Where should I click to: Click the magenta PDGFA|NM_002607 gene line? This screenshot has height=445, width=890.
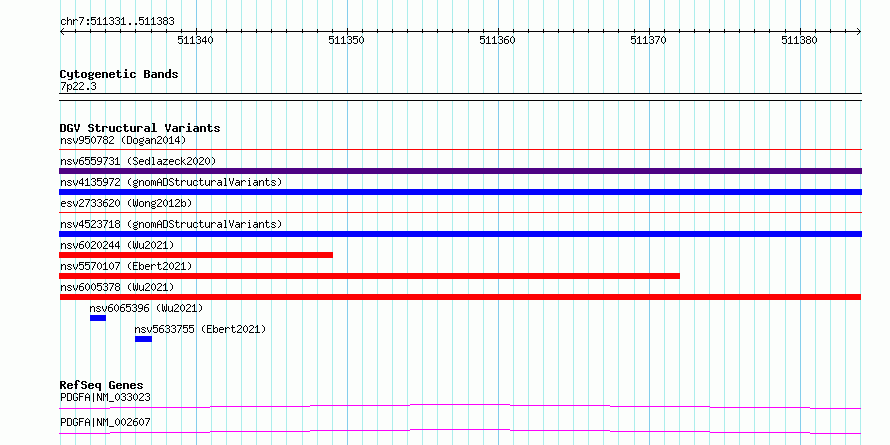tap(460, 431)
